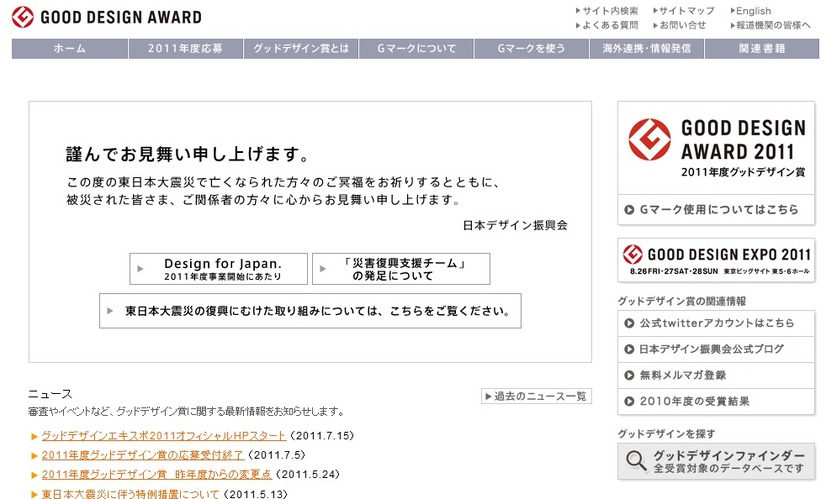
Task: Switch to the English site
Action: (x=751, y=11)
